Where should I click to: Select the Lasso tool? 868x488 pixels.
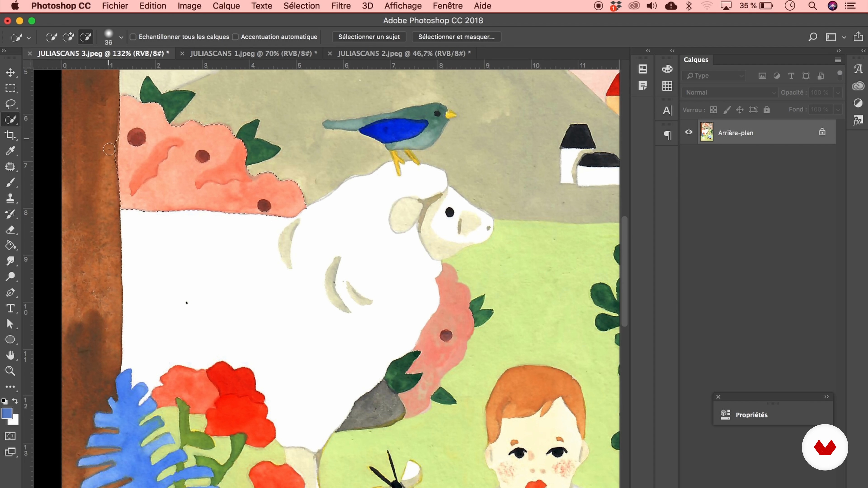[x=10, y=103]
